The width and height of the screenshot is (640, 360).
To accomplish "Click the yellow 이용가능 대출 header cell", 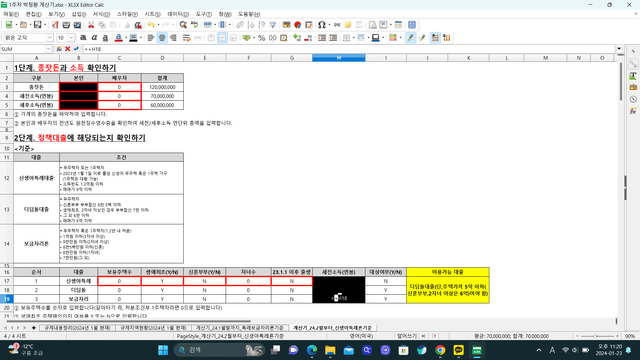I will [x=448, y=272].
